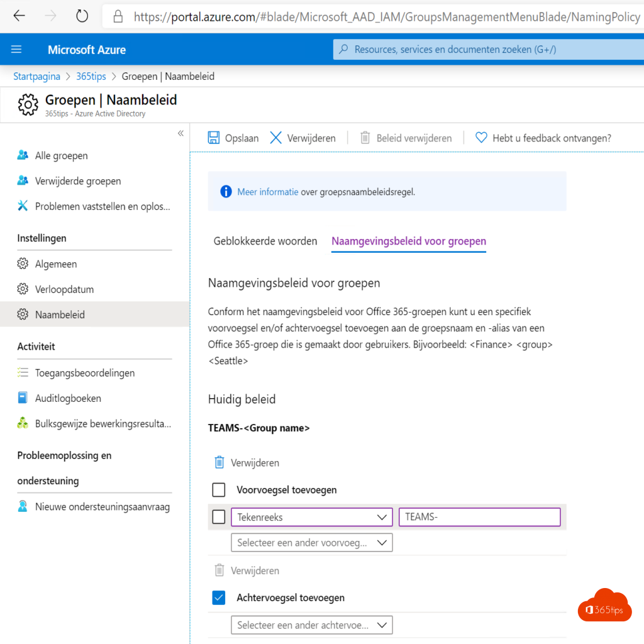Open the Selecteer een ander voorvoegsel dropdown
This screenshot has width=644, height=644.
312,543
